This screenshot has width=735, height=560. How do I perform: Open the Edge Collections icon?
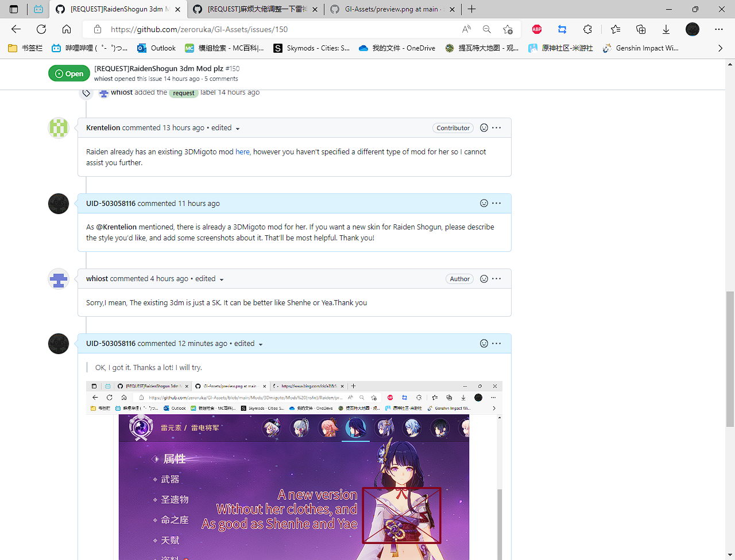pos(640,29)
